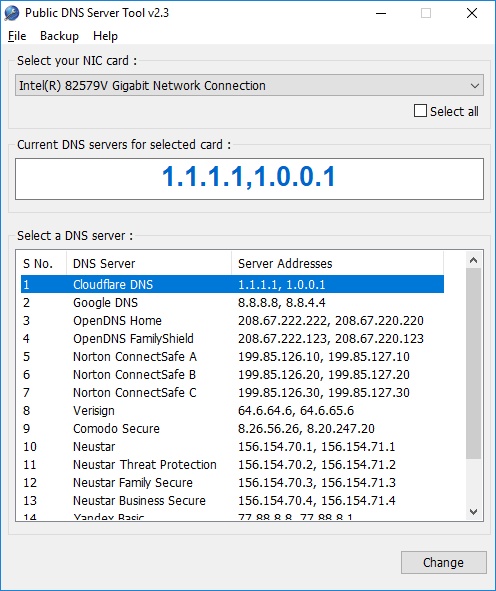Click address 8.26.56.26, 8.20.247.20
The image size is (496, 591).
pos(306,429)
